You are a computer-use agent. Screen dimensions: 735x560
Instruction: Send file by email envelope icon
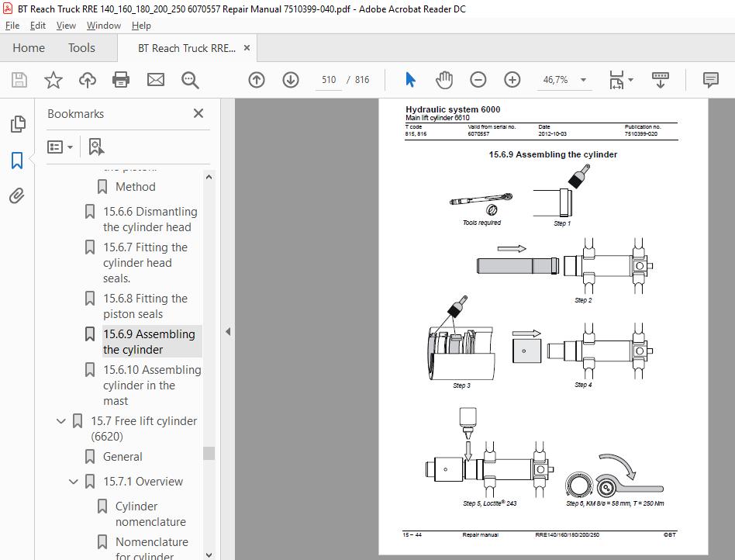156,80
